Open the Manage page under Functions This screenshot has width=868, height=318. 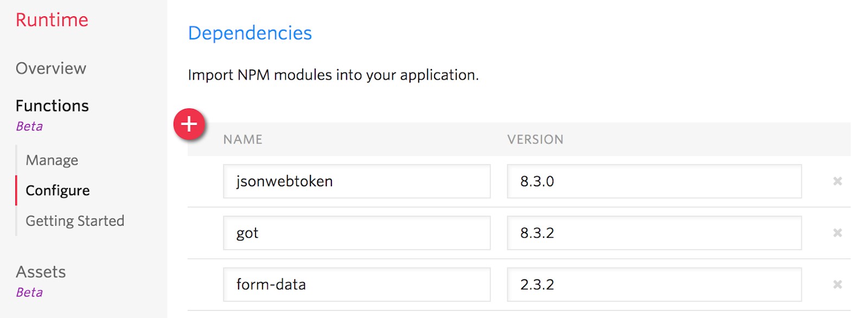point(52,160)
